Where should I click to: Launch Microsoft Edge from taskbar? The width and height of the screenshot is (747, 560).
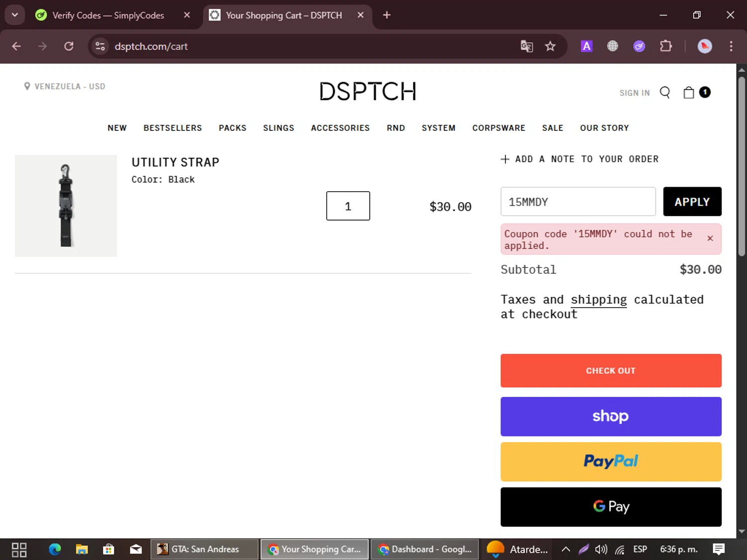pos(55,549)
